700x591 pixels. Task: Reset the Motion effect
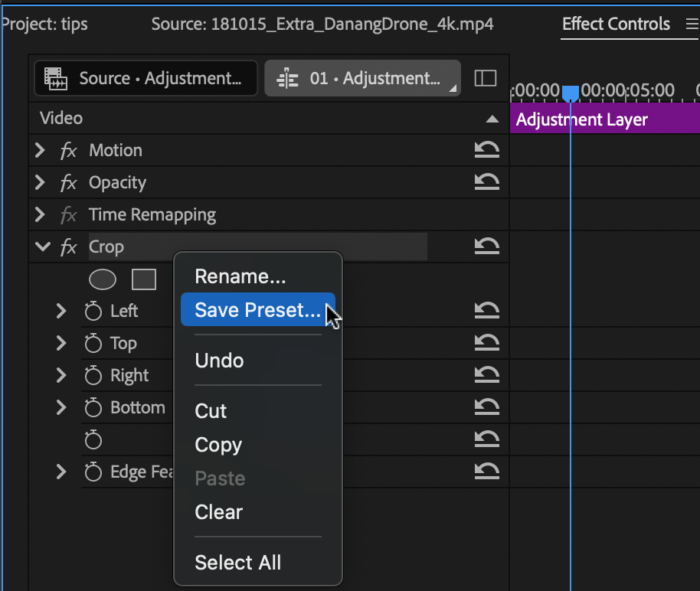486,150
